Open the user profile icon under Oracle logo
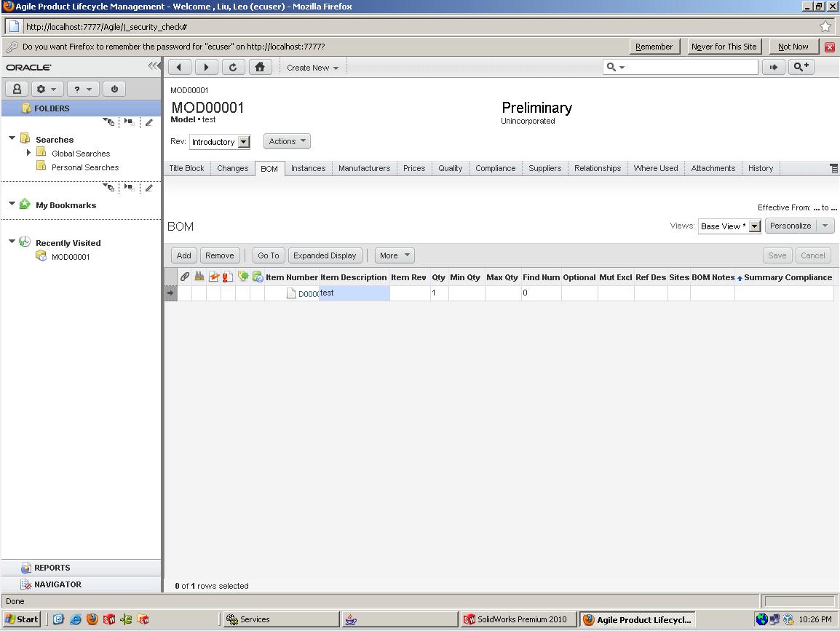The image size is (840, 631). pyautogui.click(x=17, y=89)
